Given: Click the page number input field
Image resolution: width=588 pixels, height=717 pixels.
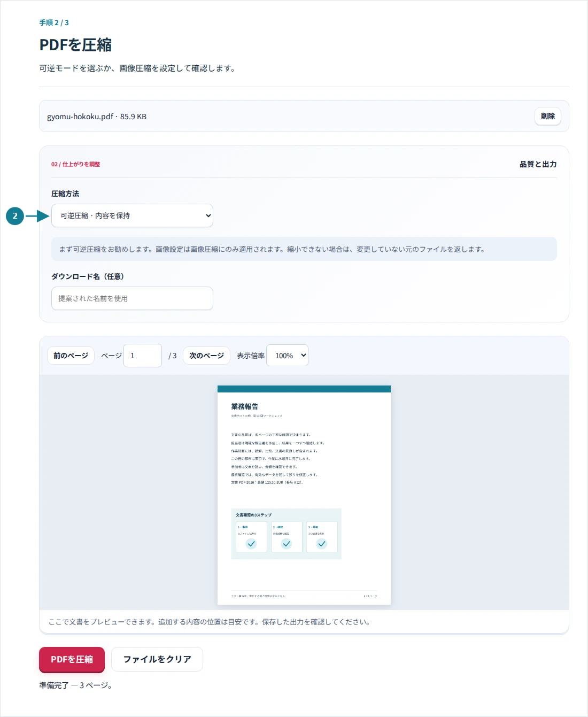Looking at the screenshot, I should pyautogui.click(x=143, y=356).
